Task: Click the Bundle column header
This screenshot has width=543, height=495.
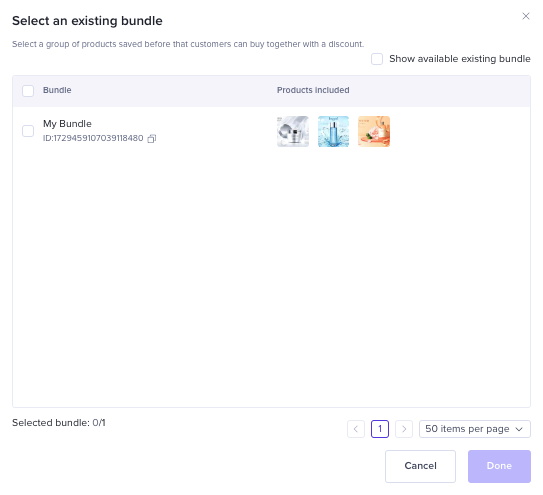Action: click(x=57, y=90)
